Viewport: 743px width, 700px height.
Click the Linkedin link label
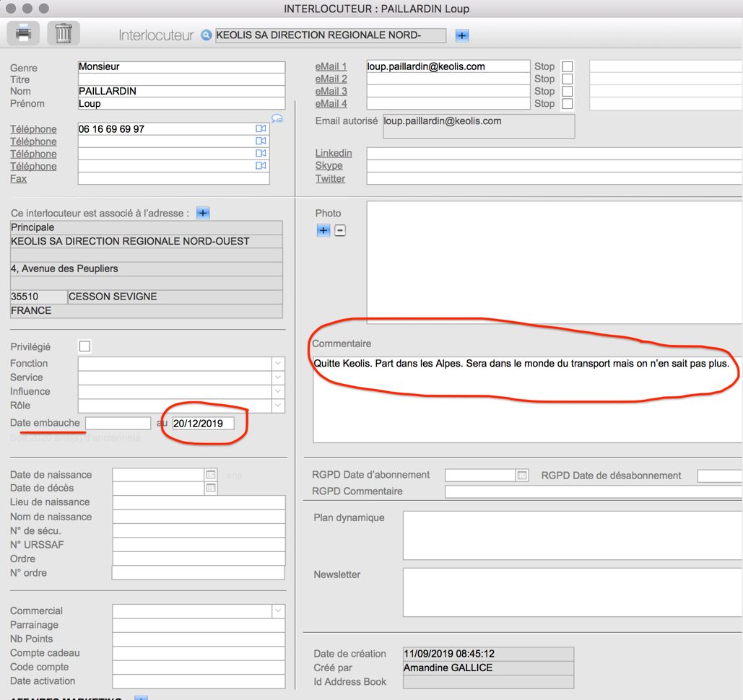pos(334,153)
